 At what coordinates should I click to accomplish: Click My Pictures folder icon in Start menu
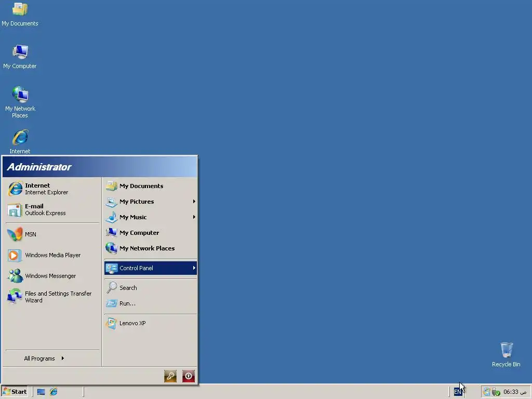[x=111, y=202]
